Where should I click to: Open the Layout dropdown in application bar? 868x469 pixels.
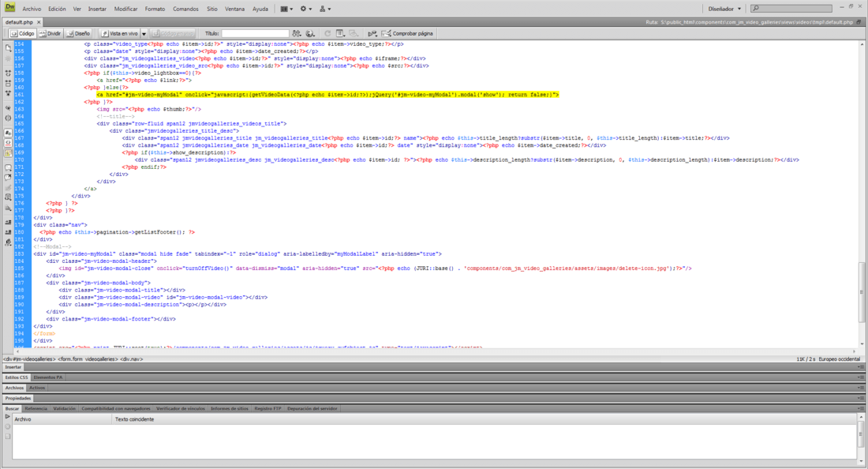286,9
